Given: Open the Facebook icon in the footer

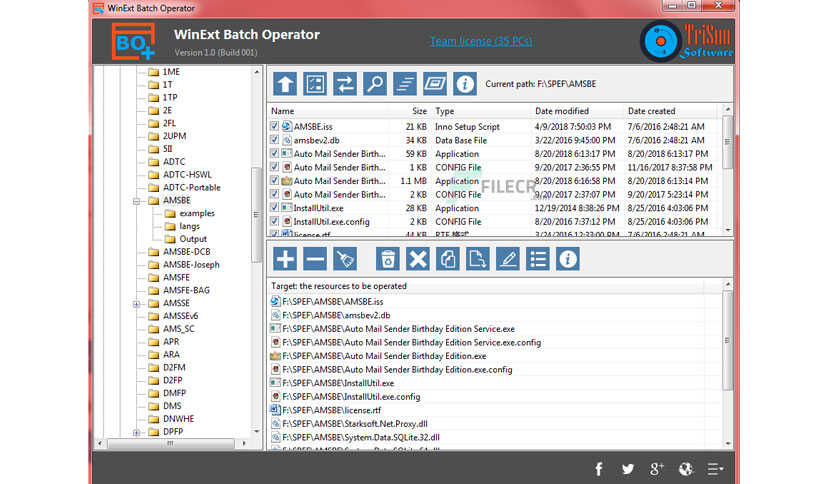Looking at the screenshot, I should (599, 469).
